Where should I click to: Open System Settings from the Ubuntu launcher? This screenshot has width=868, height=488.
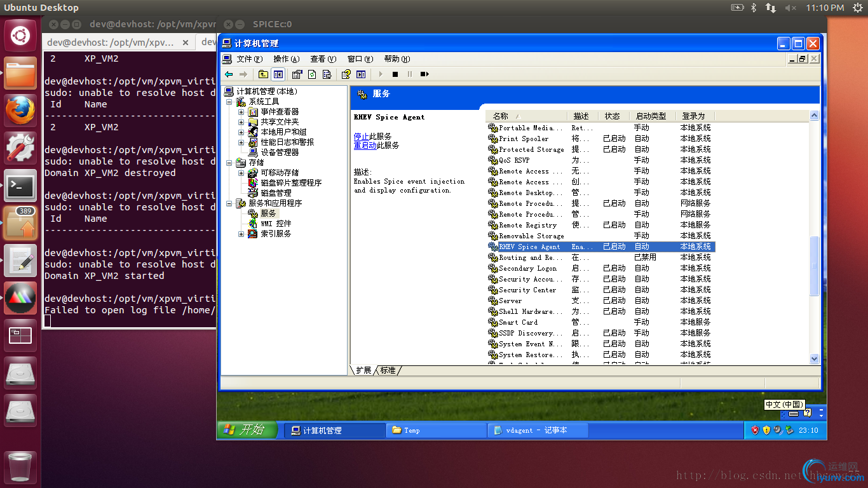click(20, 148)
